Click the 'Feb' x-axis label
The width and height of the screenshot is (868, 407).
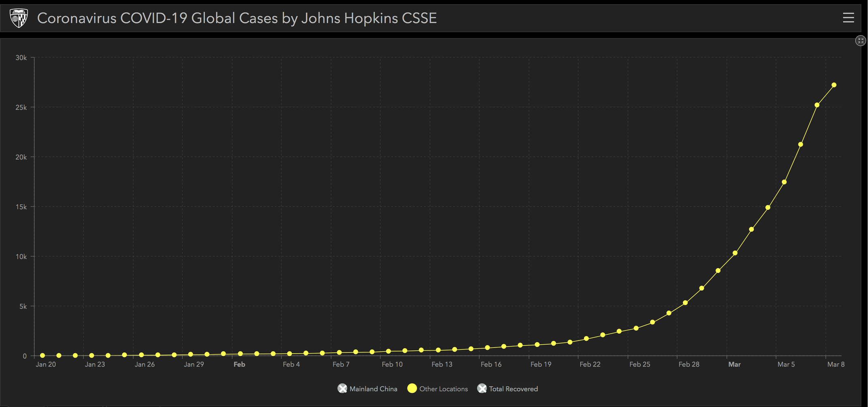[x=239, y=364]
